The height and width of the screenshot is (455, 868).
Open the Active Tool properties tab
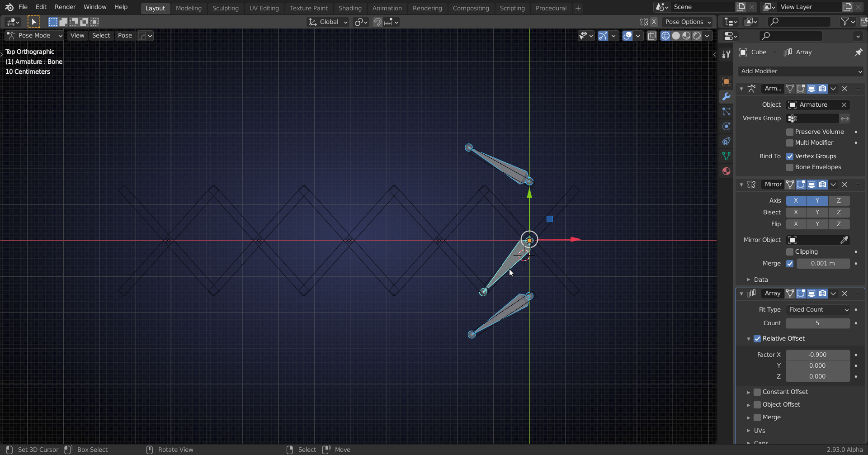(726, 54)
